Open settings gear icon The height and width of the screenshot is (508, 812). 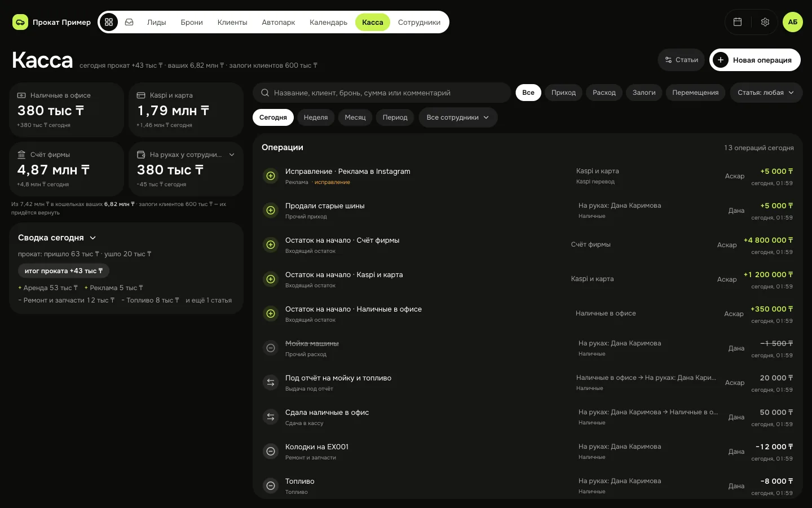(x=765, y=22)
